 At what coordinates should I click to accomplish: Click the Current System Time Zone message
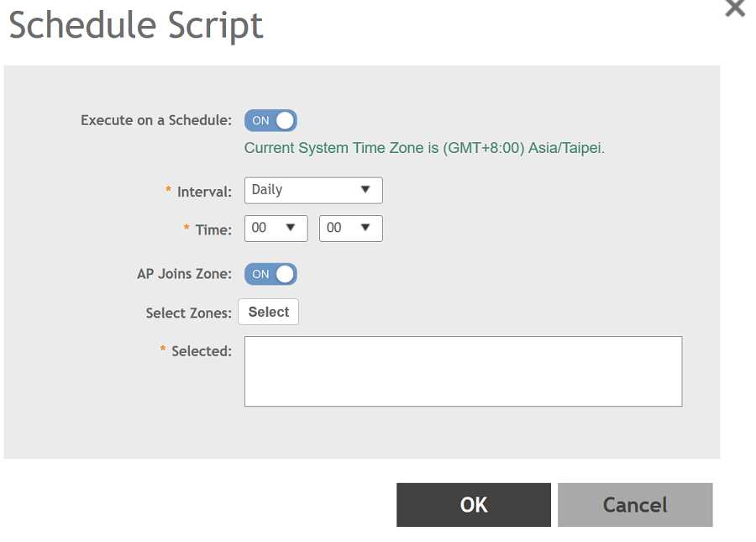click(424, 148)
